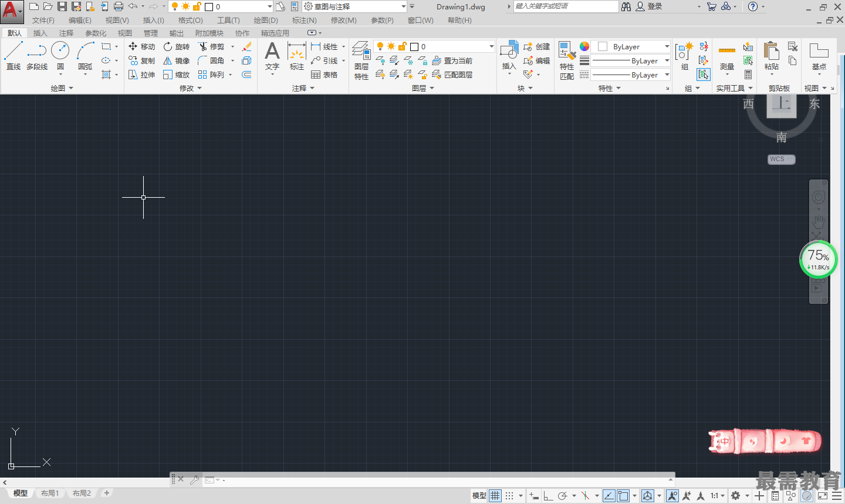Viewport: 845px width, 504px height.
Task: Toggle object snap tracking in status bar
Action: point(609,496)
